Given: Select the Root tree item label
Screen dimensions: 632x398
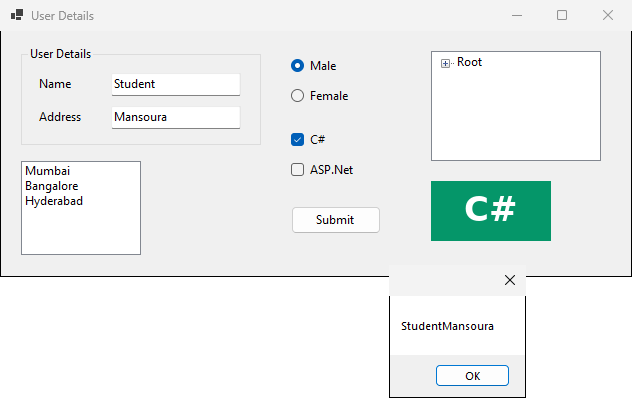Looking at the screenshot, I should [469, 62].
